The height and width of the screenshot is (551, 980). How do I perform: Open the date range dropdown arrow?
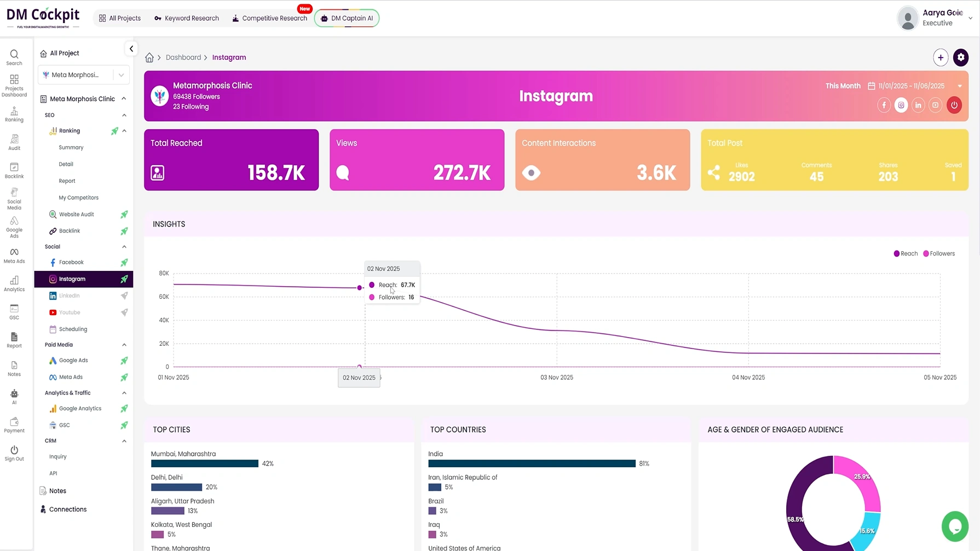pos(960,86)
